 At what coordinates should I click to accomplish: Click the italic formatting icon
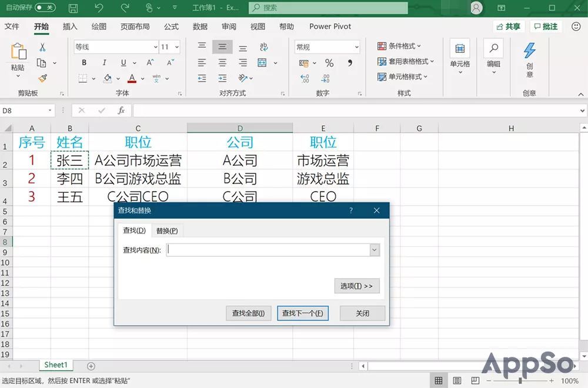tap(104, 62)
